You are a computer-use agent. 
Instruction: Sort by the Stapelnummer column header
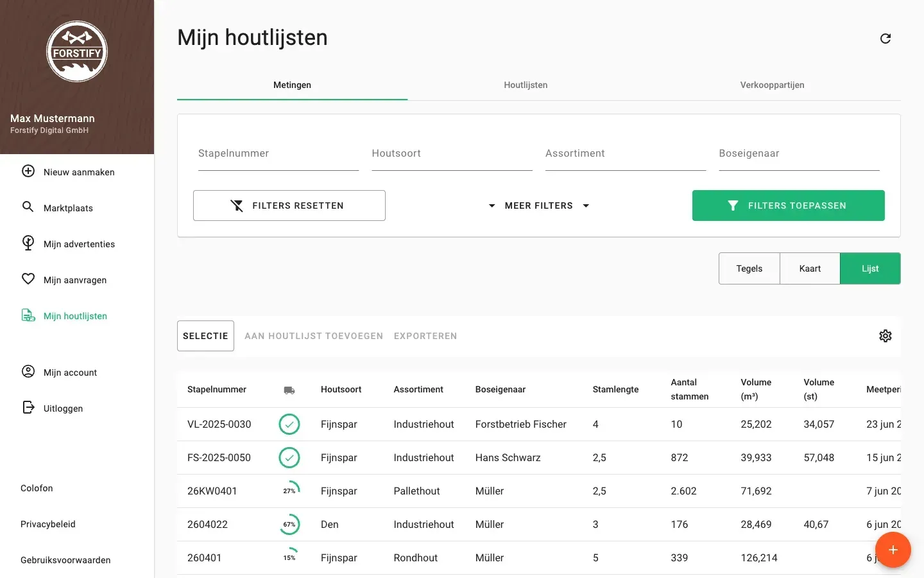[217, 389]
